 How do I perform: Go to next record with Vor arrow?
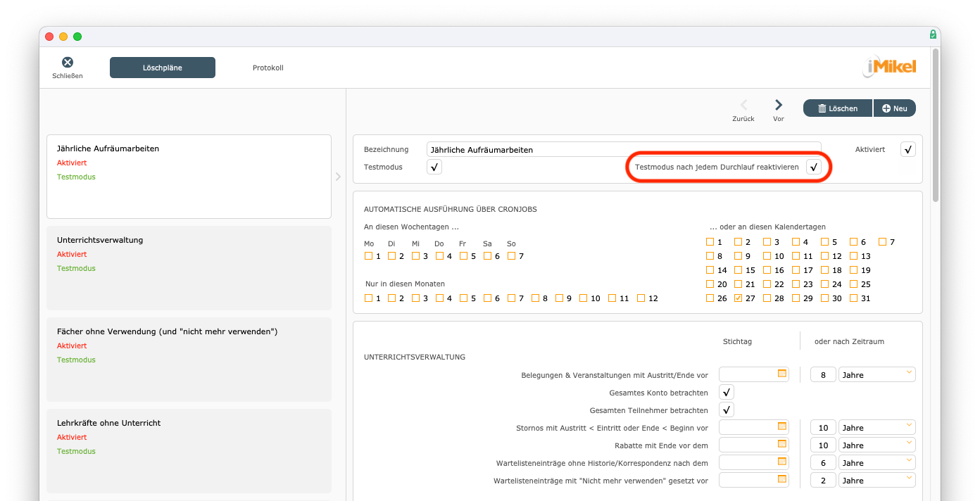pos(779,106)
